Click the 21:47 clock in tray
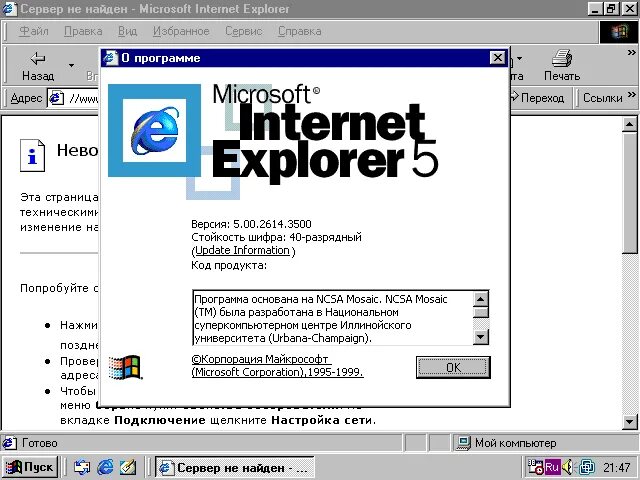 coord(616,467)
